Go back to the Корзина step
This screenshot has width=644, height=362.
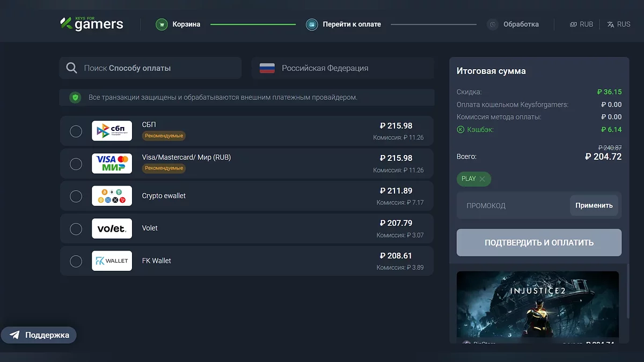pos(186,24)
